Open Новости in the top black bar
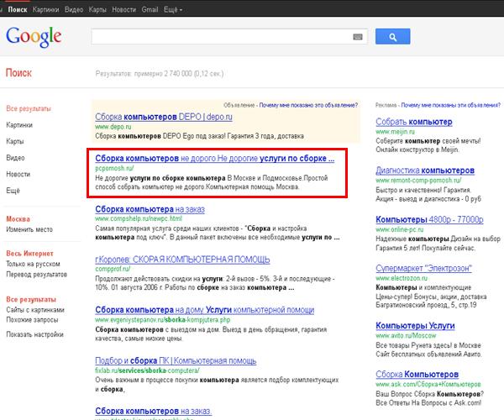 [123, 9]
